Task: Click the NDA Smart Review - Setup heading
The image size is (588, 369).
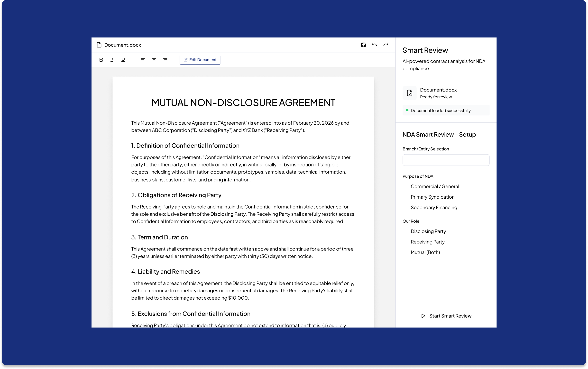Action: (439, 134)
